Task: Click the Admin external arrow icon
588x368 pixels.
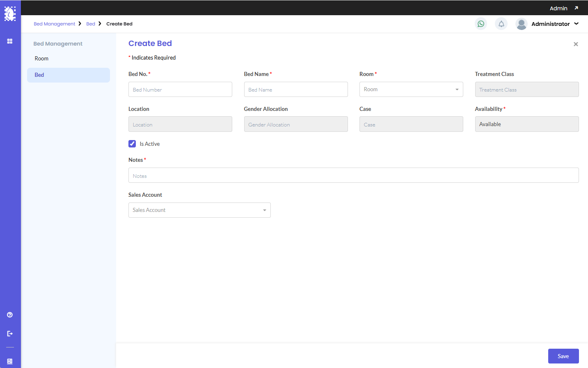Action: pos(576,8)
